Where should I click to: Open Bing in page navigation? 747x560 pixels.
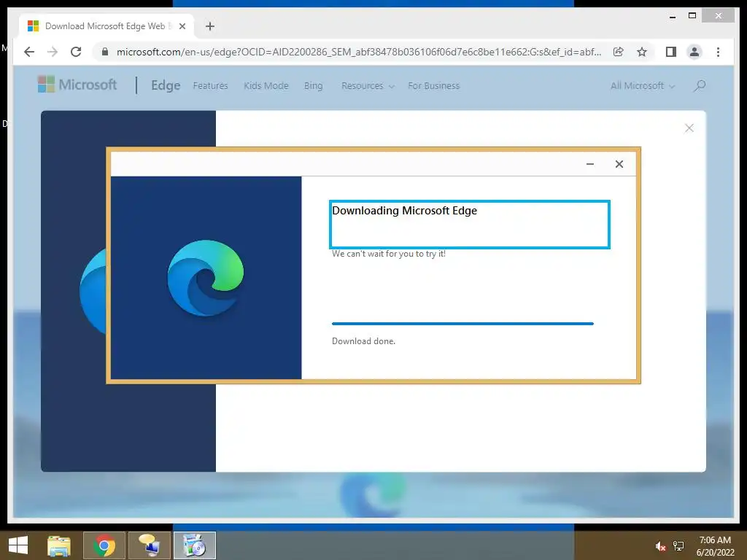click(x=313, y=86)
